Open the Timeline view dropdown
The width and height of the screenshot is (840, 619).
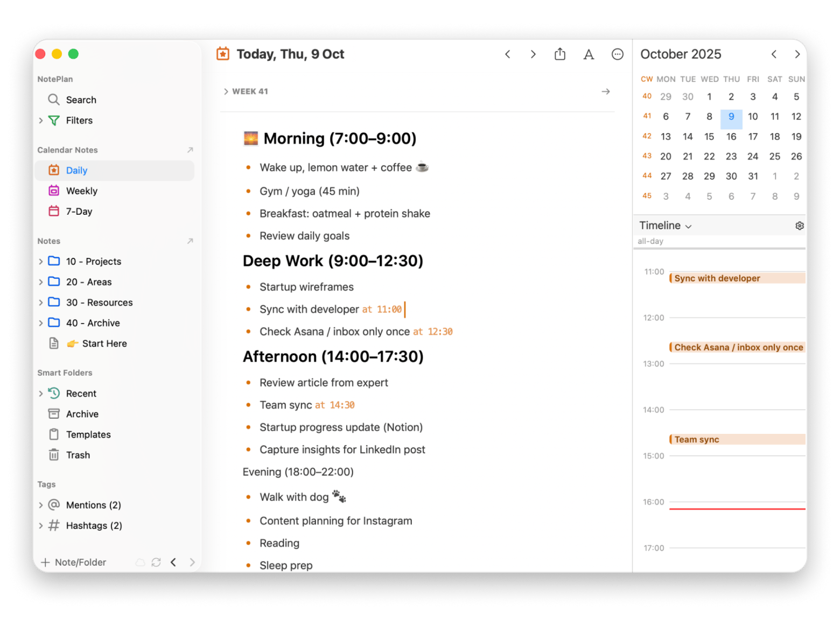click(666, 226)
